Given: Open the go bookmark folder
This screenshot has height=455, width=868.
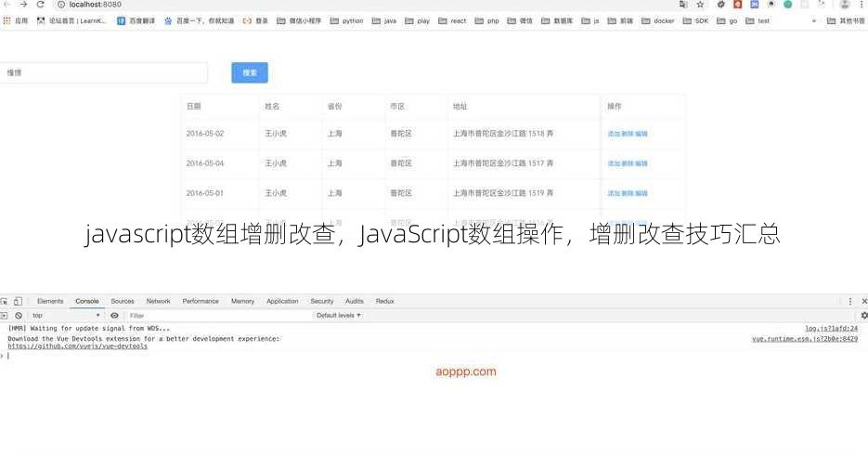Looking at the screenshot, I should (727, 20).
